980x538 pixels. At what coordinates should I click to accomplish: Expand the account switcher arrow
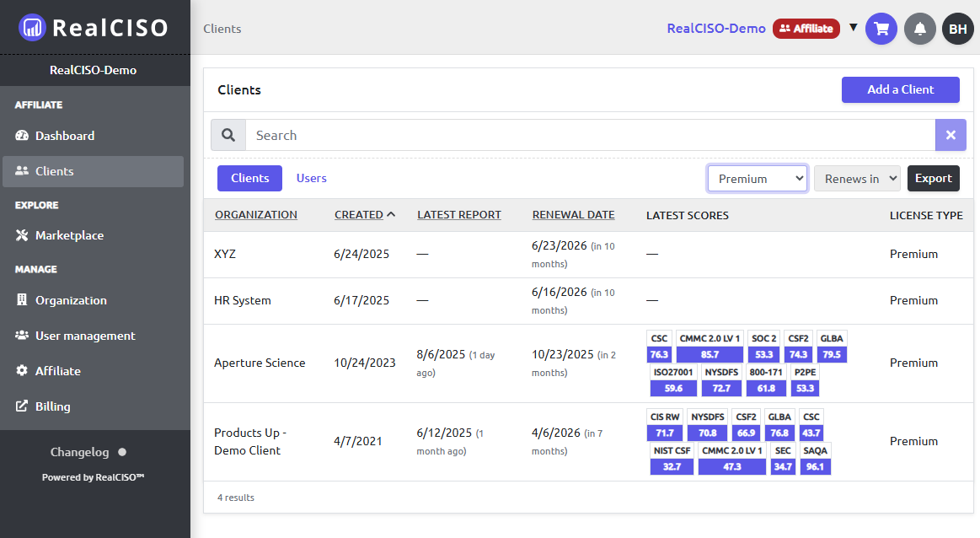853,28
